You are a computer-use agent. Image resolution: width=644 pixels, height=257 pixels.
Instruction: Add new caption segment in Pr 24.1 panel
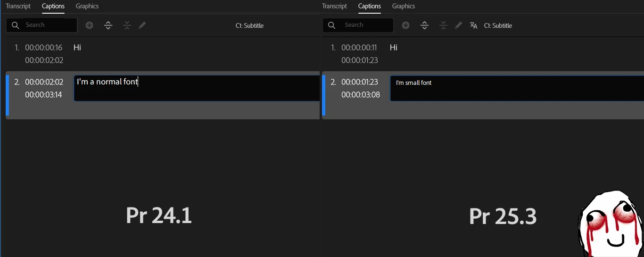[x=89, y=25]
